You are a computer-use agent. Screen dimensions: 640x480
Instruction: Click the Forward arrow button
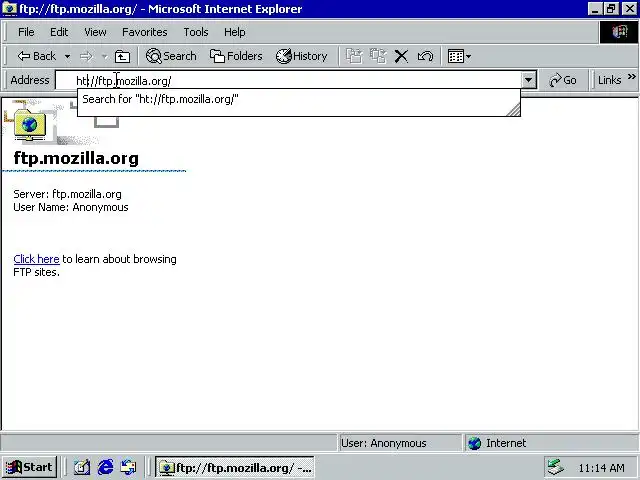(86, 56)
